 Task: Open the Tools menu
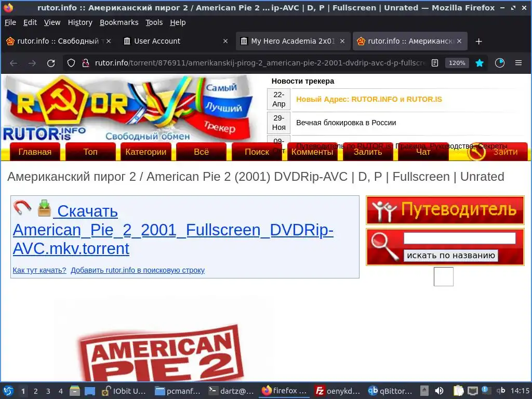click(154, 22)
